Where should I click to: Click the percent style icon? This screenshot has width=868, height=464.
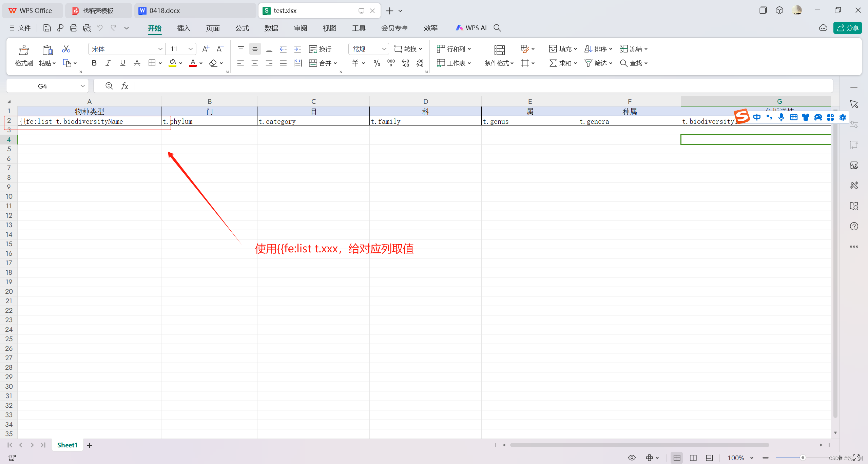[x=377, y=63]
